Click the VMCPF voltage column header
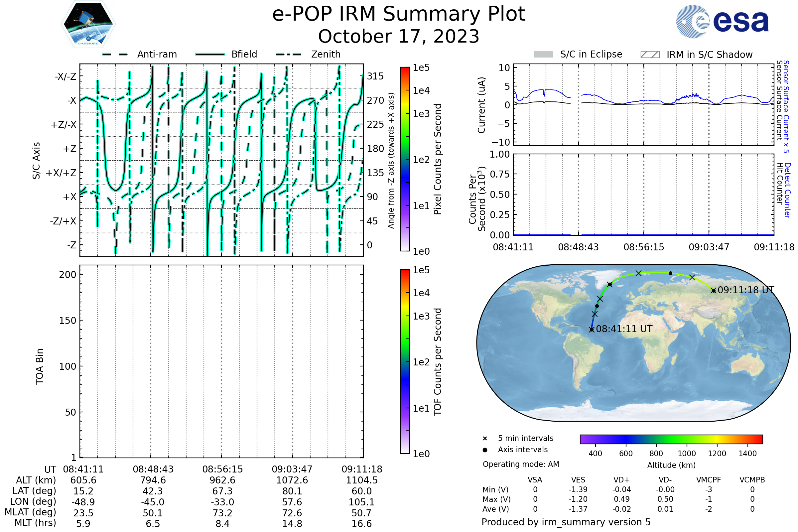The width and height of the screenshot is (798, 532). pos(709,480)
